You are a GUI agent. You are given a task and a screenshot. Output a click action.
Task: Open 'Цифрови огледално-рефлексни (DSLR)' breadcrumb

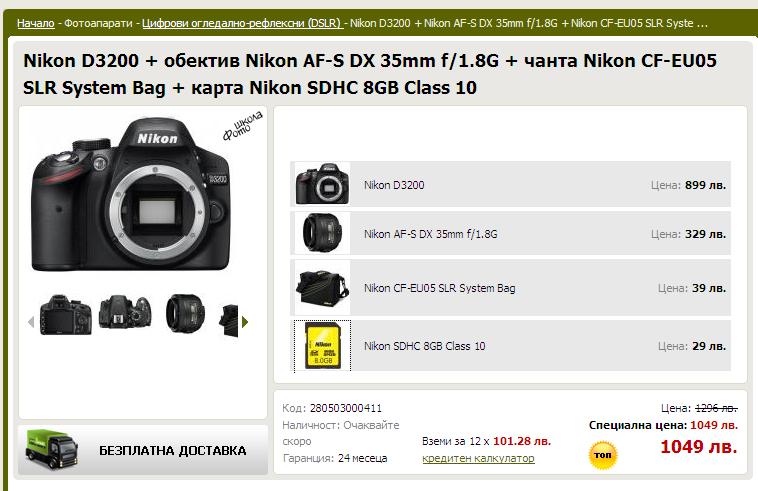coord(242,23)
